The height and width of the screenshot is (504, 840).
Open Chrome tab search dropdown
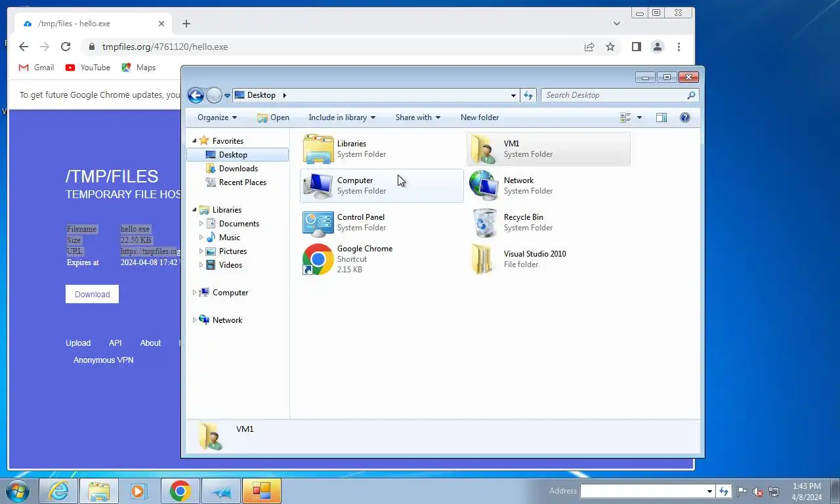pos(616,24)
